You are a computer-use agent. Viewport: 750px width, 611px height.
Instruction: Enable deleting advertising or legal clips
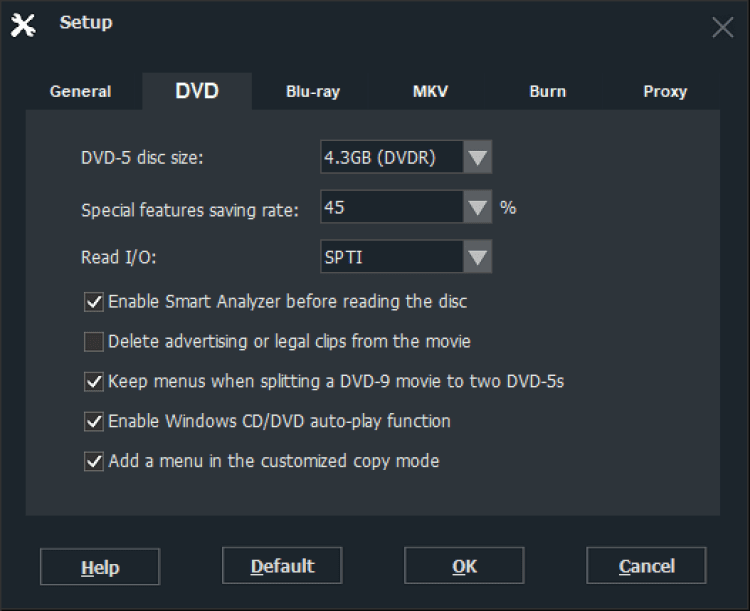pyautogui.click(x=94, y=342)
